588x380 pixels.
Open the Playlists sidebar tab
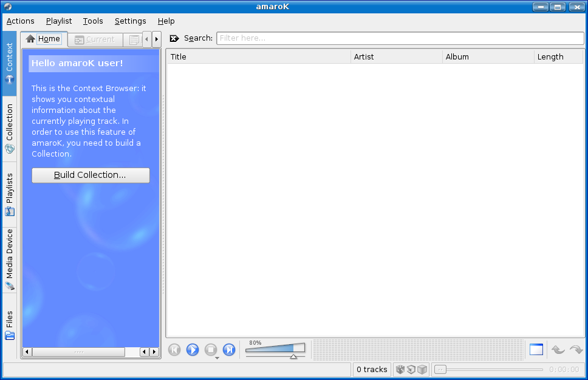pos(10,195)
